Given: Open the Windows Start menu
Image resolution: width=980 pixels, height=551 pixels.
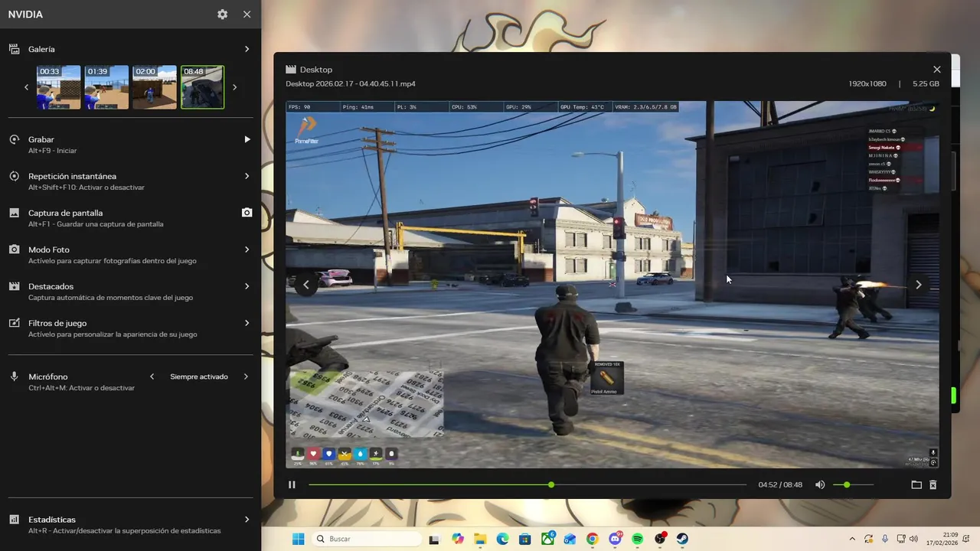Looking at the screenshot, I should [x=298, y=539].
